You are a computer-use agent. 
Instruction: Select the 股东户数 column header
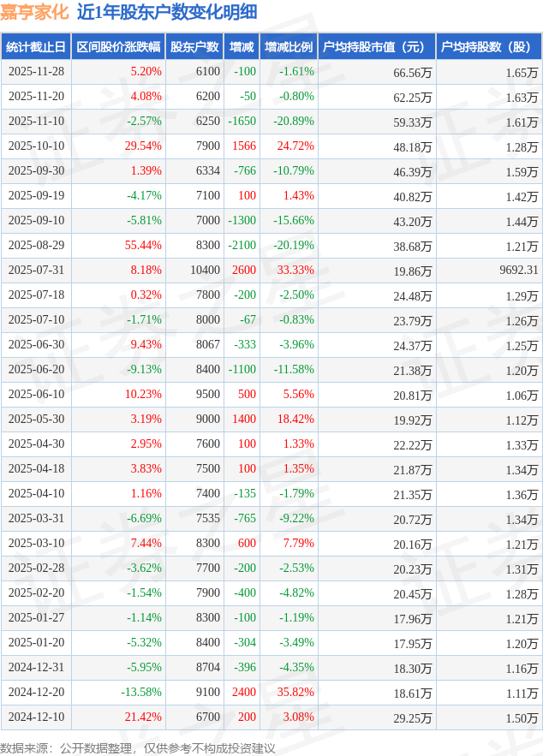[x=194, y=47]
